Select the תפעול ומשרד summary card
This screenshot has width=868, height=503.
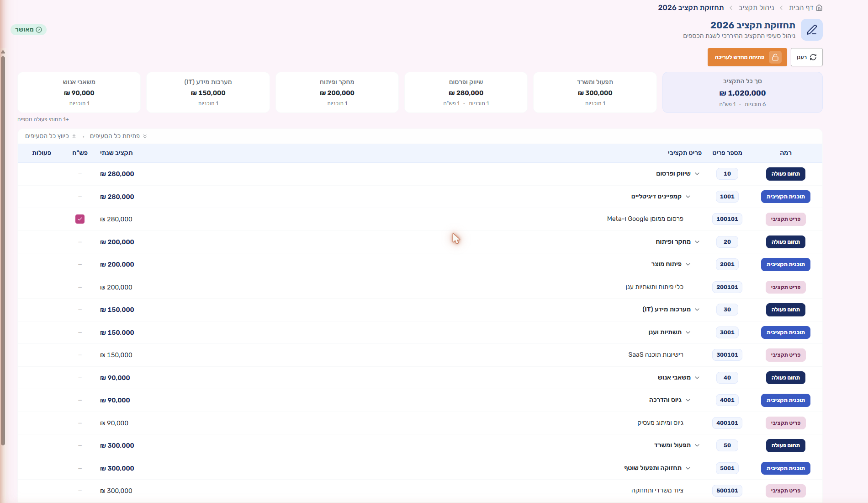[595, 92]
